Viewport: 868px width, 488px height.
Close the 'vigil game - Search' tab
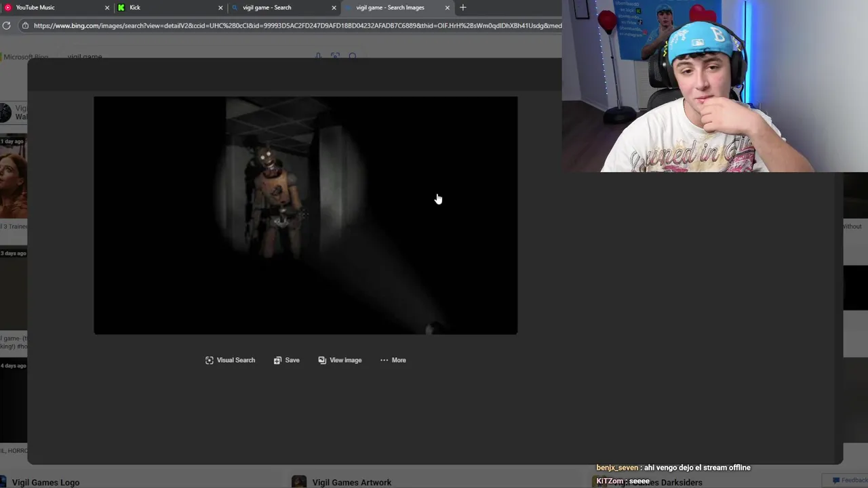coord(334,7)
